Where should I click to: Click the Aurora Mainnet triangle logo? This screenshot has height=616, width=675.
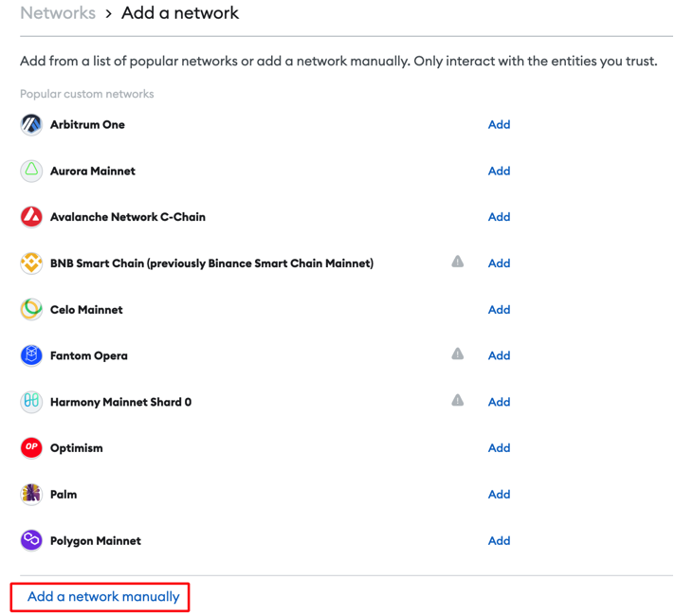[31, 171]
